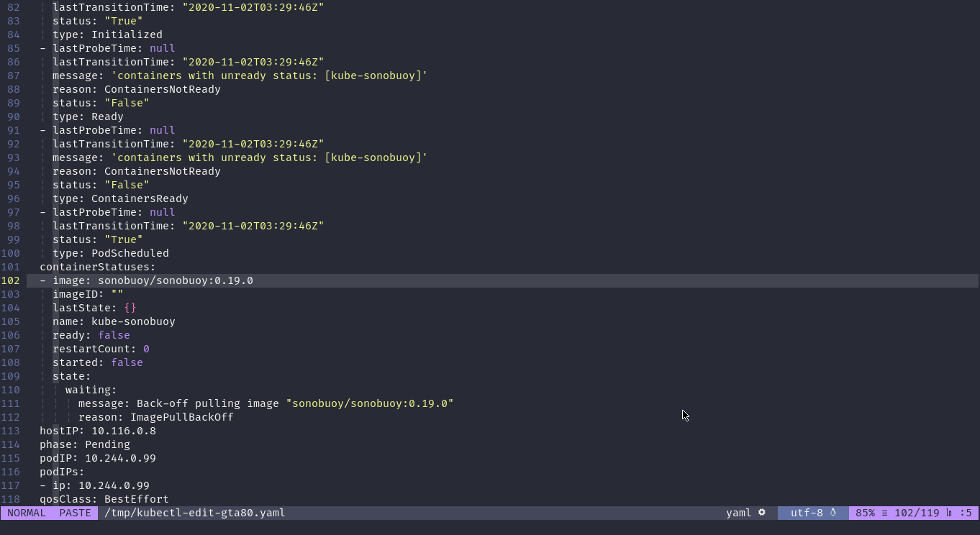Click type: Ready on line 90
The width and height of the screenshot is (980, 535).
coord(88,116)
